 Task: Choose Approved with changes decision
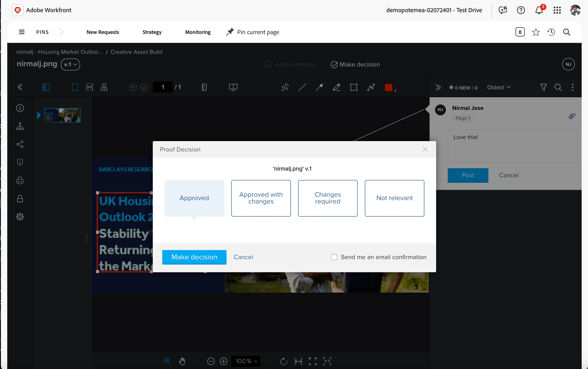(x=261, y=198)
